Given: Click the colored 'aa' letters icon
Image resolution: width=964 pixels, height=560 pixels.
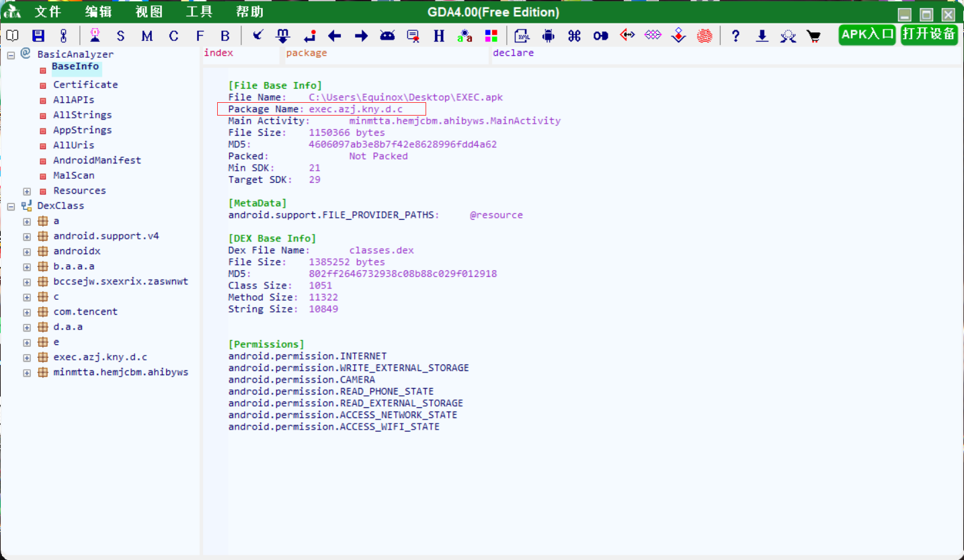Looking at the screenshot, I should pos(465,36).
